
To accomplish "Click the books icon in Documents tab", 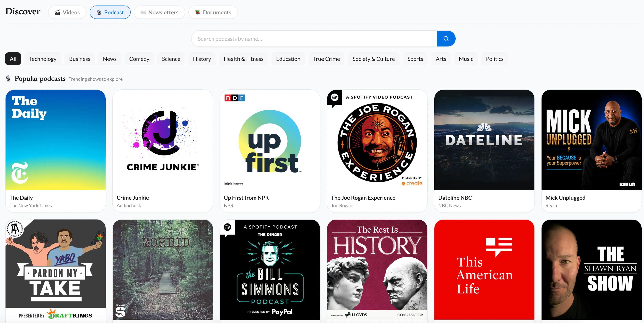I will (x=197, y=12).
